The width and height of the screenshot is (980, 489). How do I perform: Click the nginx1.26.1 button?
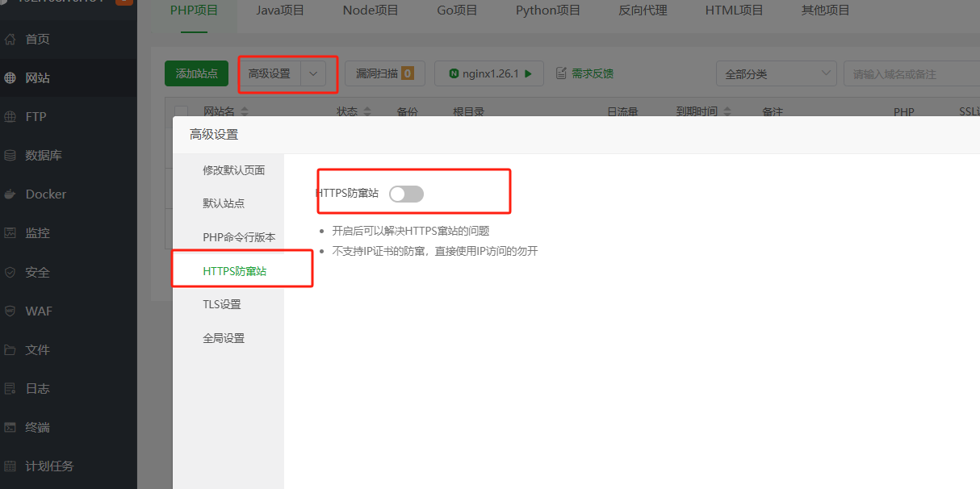[489, 73]
